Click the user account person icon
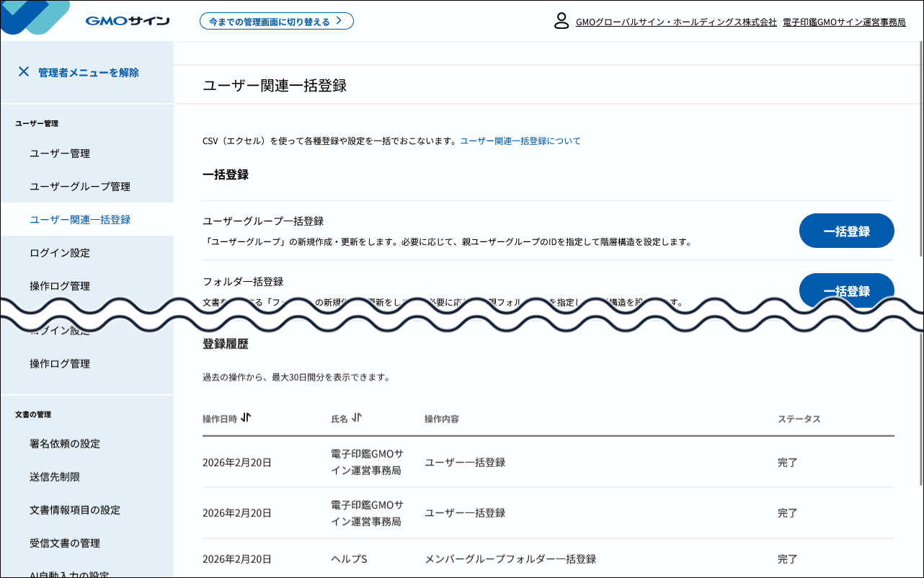Screen dimensions: 924x578 561,22
